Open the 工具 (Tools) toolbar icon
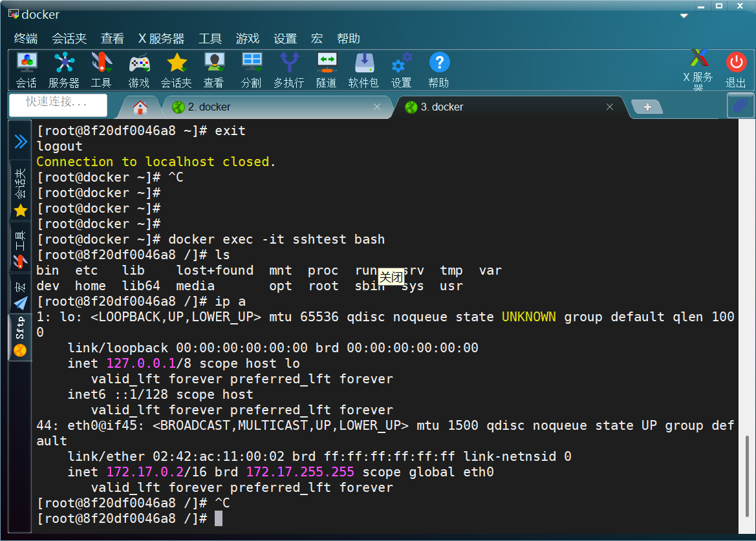The height and width of the screenshot is (541, 756). click(102, 70)
